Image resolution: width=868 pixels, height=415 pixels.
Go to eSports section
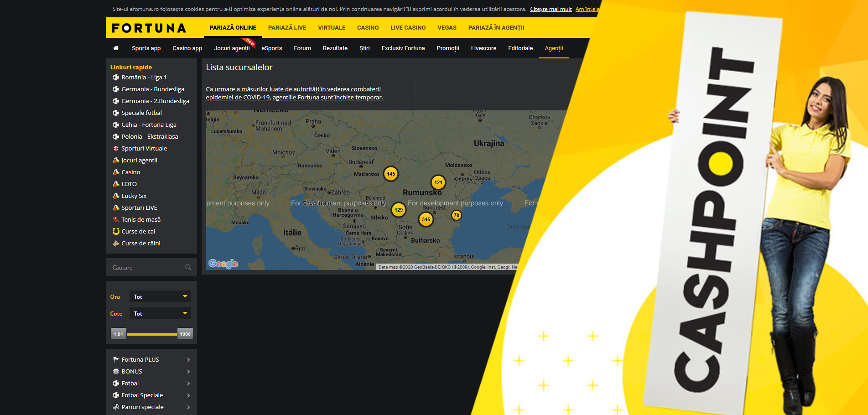tap(272, 48)
